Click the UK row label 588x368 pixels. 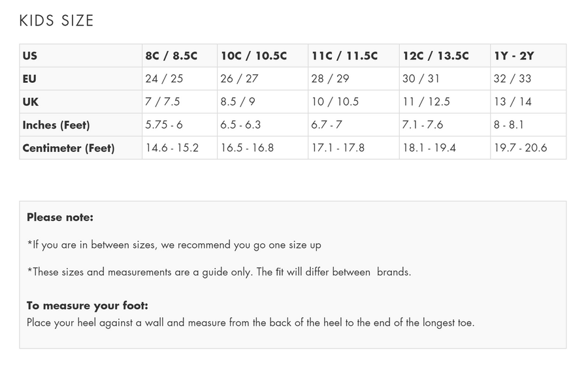30,102
